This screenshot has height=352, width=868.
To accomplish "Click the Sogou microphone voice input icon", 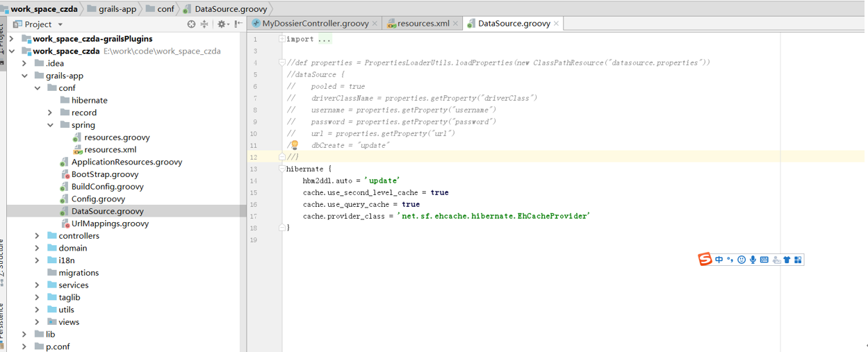I will (x=753, y=260).
